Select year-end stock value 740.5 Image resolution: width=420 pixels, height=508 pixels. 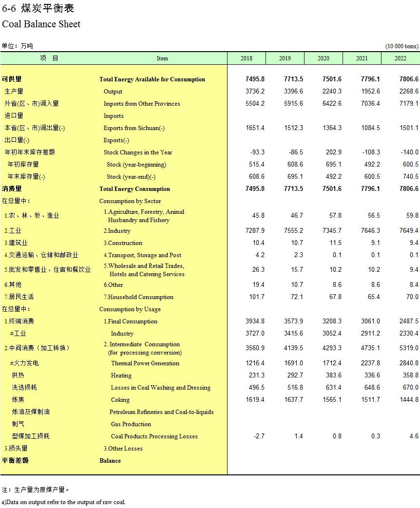(411, 176)
